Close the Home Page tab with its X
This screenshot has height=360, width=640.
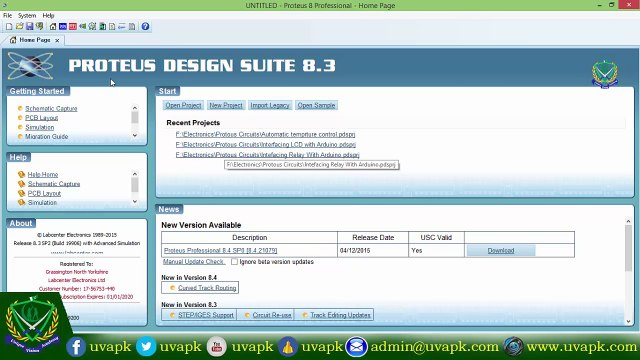[57, 40]
